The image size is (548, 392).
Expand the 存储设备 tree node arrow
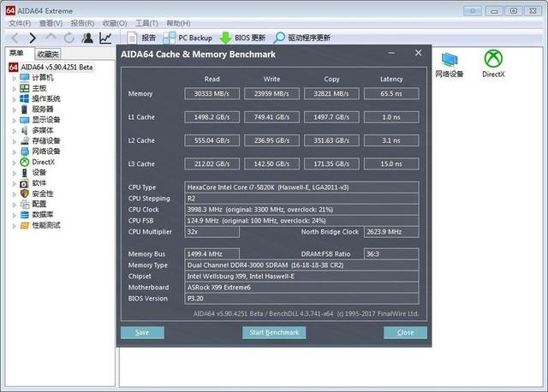[x=14, y=141]
